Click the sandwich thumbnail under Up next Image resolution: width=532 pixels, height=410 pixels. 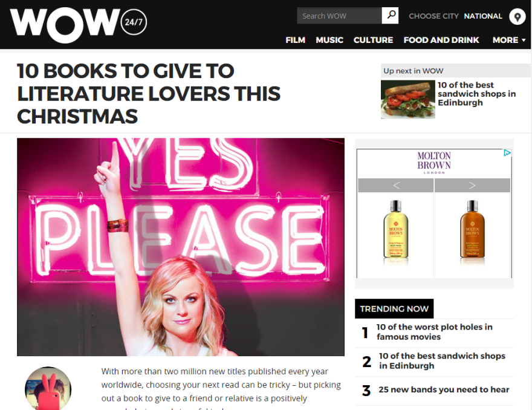(x=408, y=99)
